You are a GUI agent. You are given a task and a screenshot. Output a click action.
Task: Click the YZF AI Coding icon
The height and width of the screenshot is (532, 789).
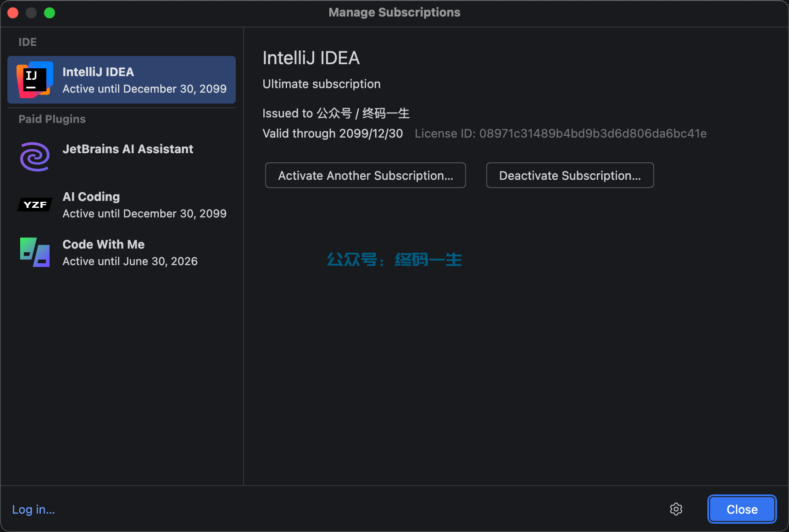[x=35, y=205]
